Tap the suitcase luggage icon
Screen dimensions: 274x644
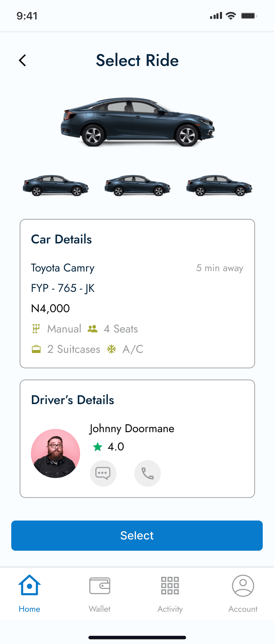pos(36,349)
